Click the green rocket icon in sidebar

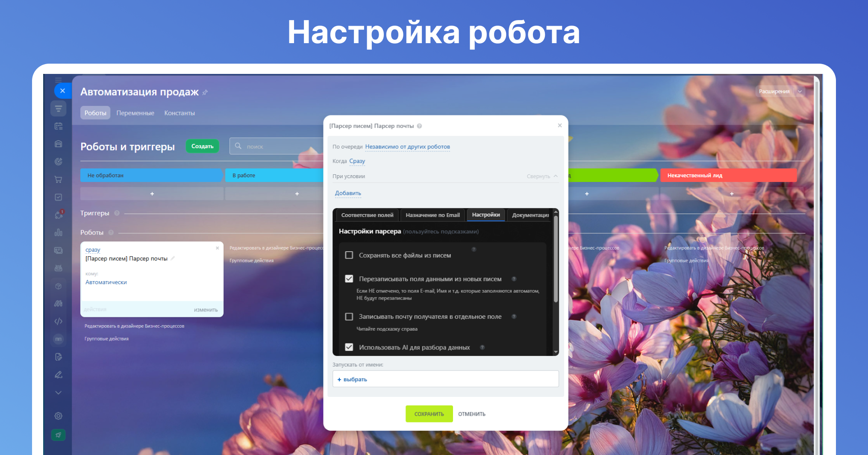point(59,435)
